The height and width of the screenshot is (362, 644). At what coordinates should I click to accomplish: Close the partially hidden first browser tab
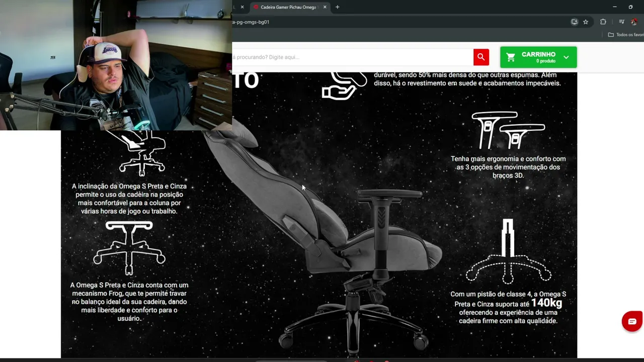(242, 7)
